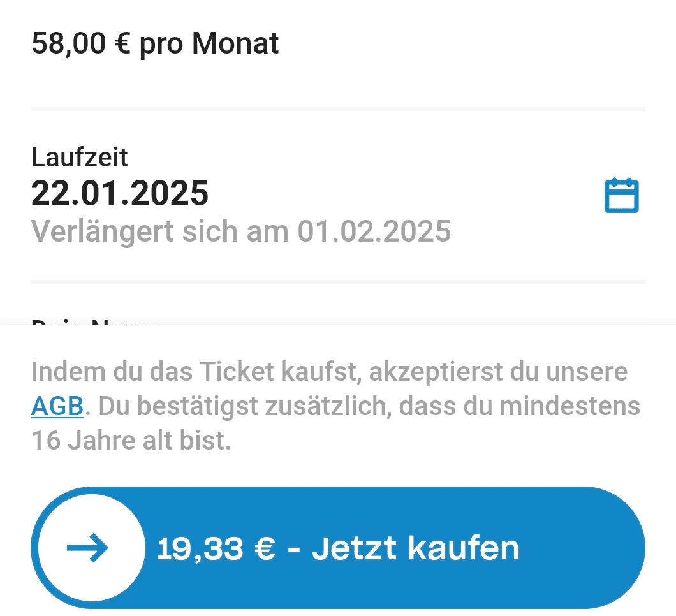This screenshot has width=676, height=616.
Task: Click the Verlängert sich am 01.02.2025 note
Action: coord(241,231)
